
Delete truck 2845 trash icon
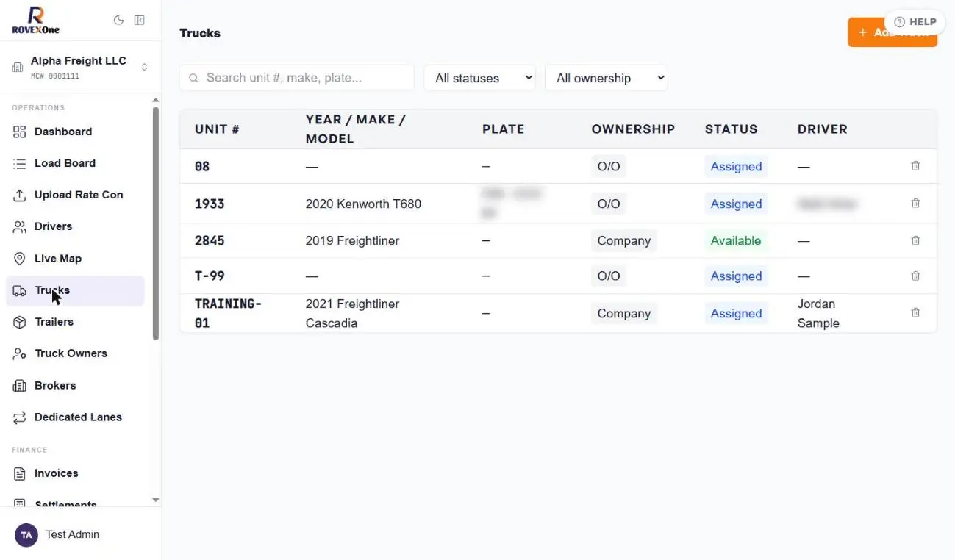point(915,240)
